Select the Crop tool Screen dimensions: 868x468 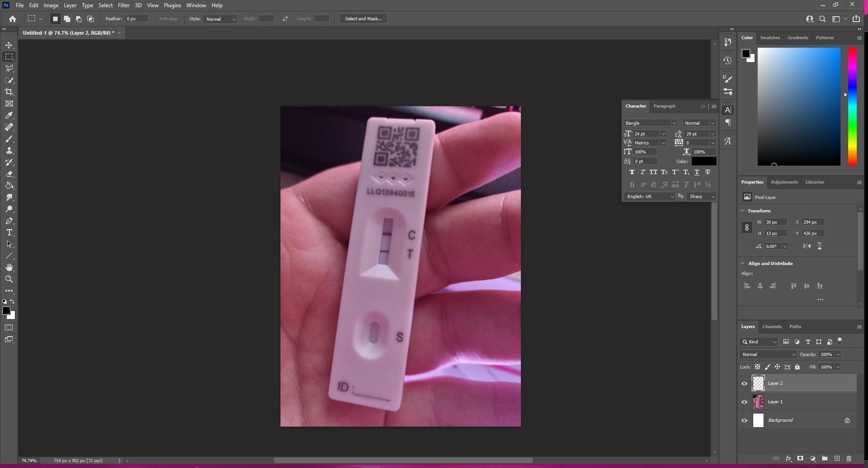[9, 92]
